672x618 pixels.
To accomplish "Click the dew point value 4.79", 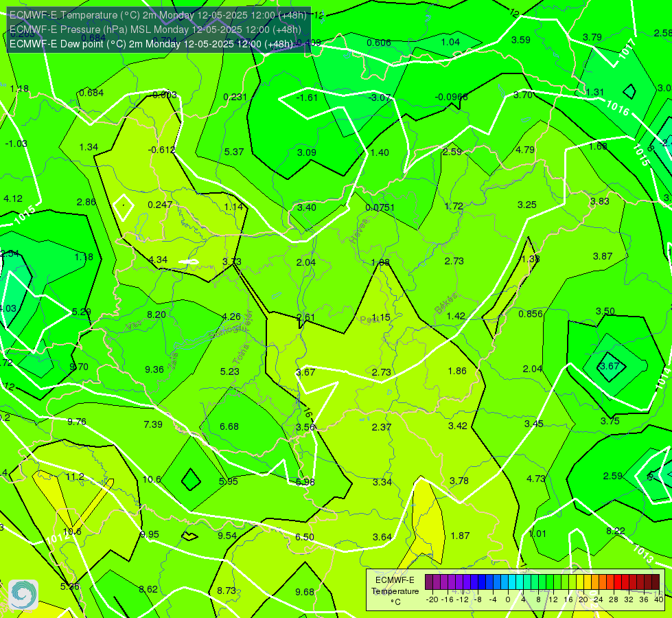I will click(x=525, y=150).
